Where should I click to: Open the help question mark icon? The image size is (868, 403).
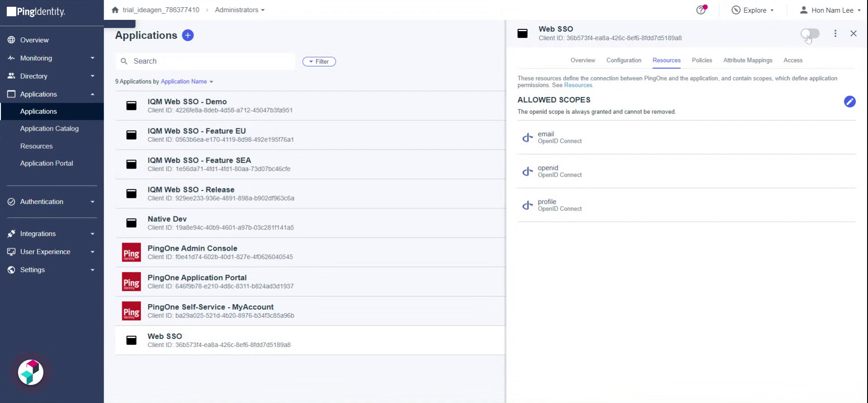coord(701,10)
